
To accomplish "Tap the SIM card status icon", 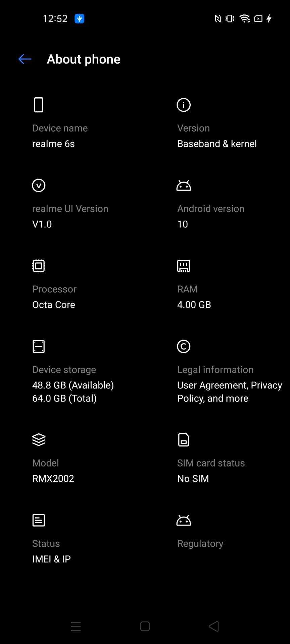I will (184, 440).
